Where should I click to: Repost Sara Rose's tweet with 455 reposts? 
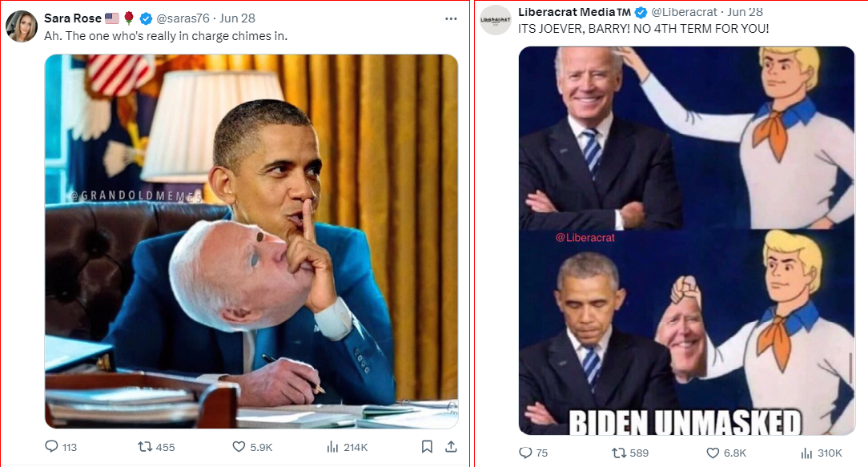156,446
